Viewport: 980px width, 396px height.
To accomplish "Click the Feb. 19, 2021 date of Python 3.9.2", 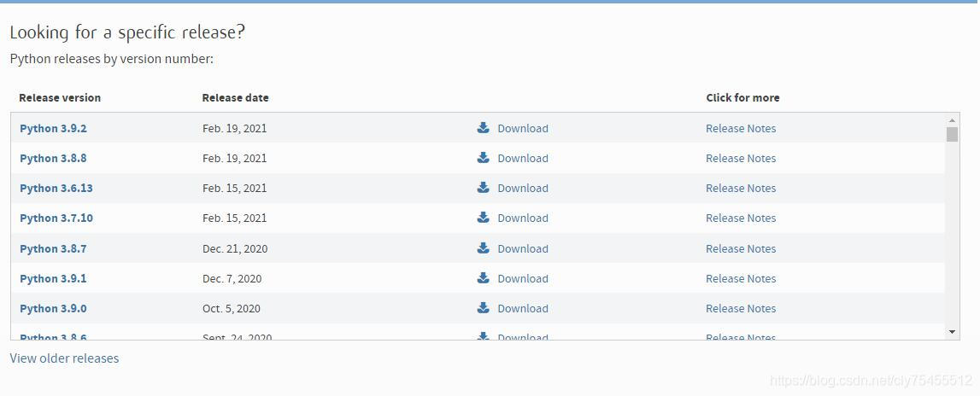I will coord(234,129).
